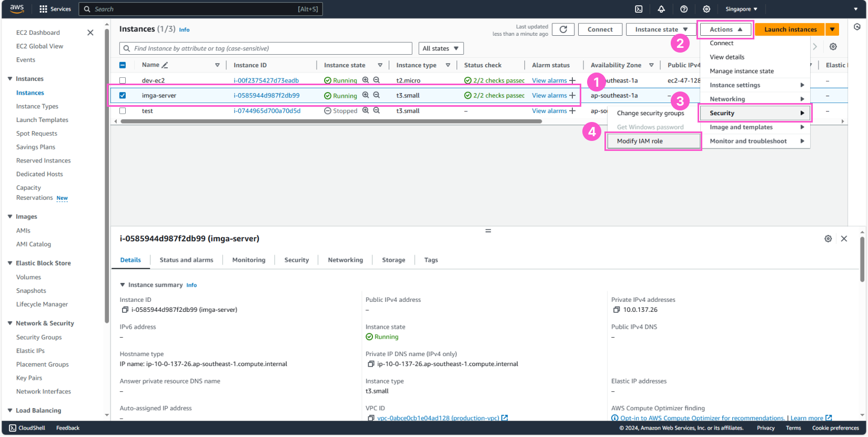Open the Launch instances split arrow

[x=832, y=29]
